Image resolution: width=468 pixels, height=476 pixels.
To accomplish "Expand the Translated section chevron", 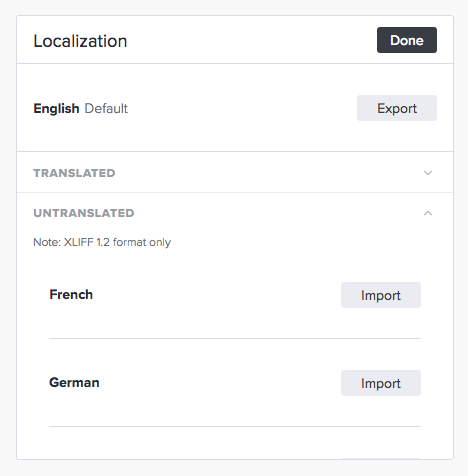I will click(x=428, y=173).
